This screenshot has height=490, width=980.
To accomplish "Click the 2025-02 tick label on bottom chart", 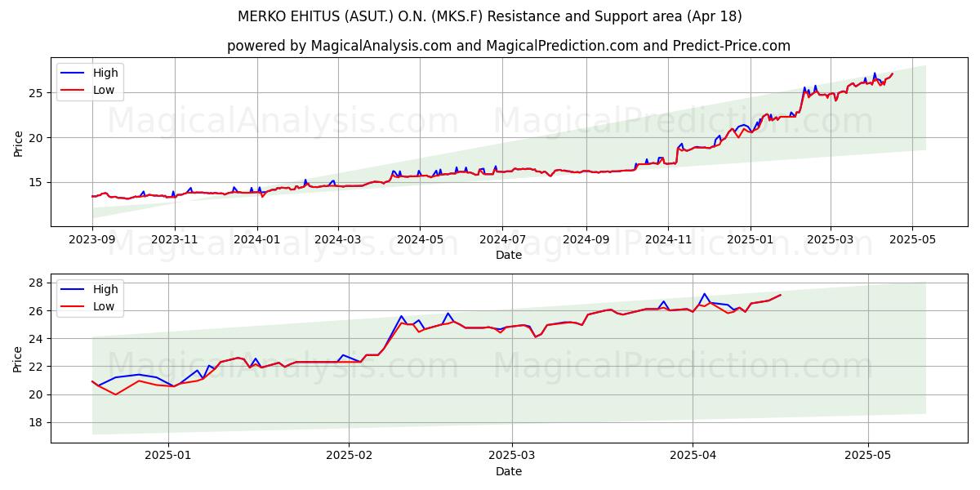I will click(349, 457).
